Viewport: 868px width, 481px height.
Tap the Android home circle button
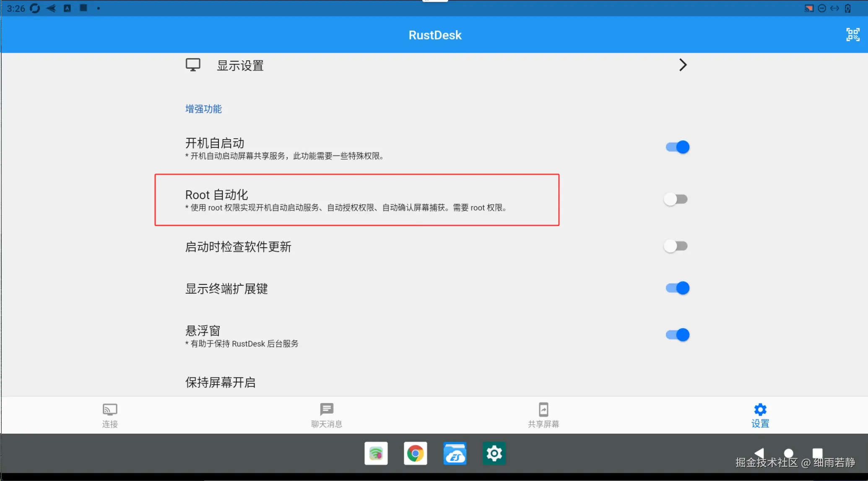pos(788,453)
